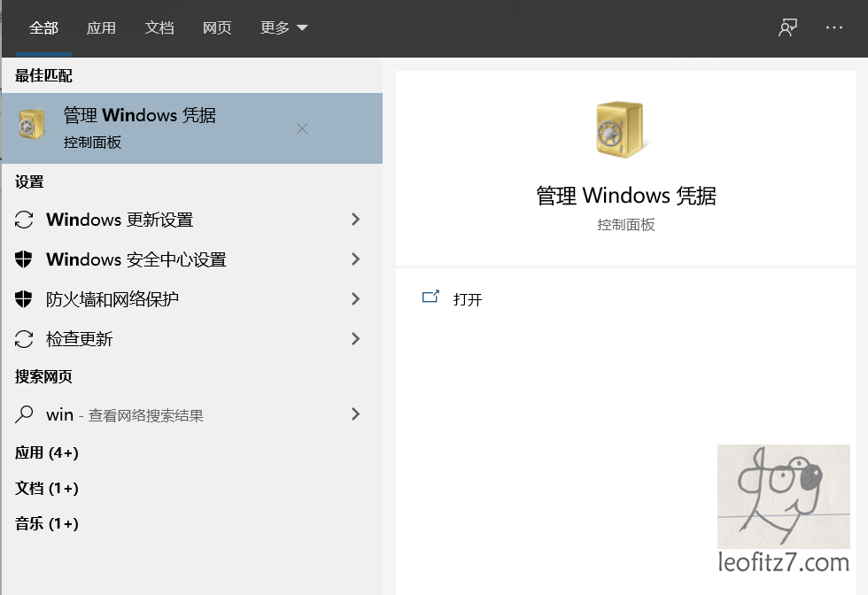The image size is (868, 595).
Task: Click the safe icon beside best match result
Action: click(32, 125)
